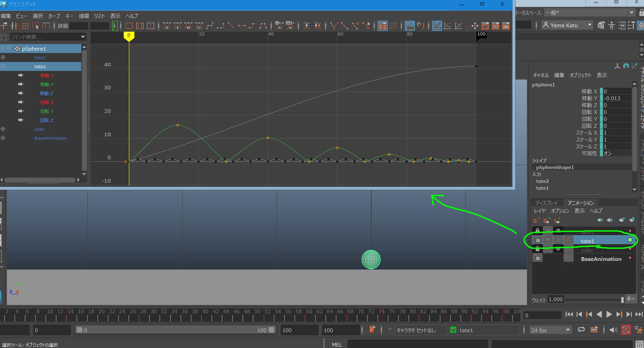Collapse pSphere1 in Graph Editor outliner
The width and height of the screenshot is (644, 348).
[3, 49]
